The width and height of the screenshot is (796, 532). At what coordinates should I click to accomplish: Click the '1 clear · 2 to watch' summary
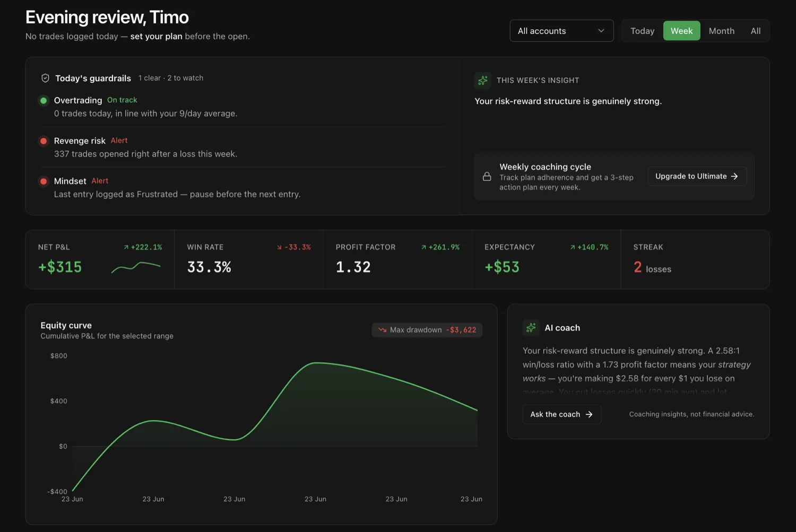point(171,78)
